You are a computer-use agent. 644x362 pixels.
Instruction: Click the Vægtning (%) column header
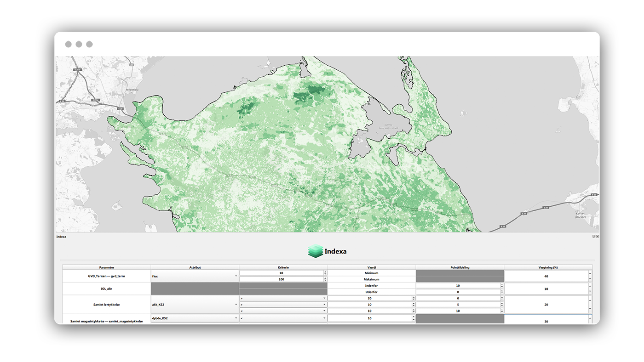pyautogui.click(x=546, y=267)
